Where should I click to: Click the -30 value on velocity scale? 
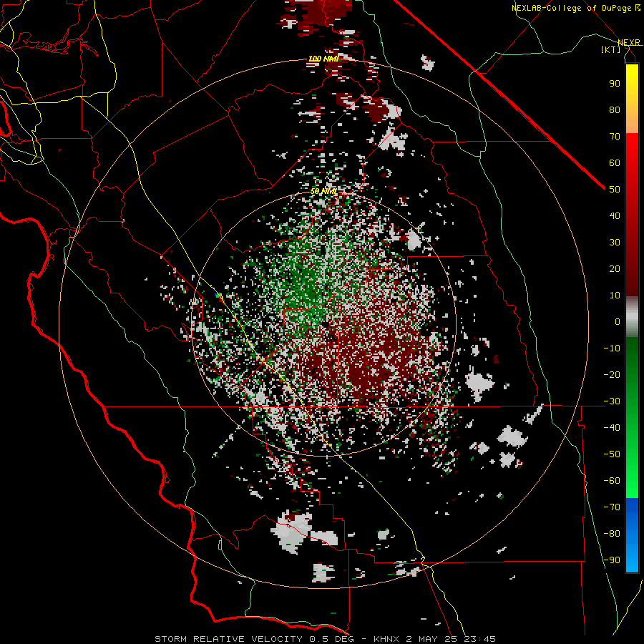[x=612, y=401]
